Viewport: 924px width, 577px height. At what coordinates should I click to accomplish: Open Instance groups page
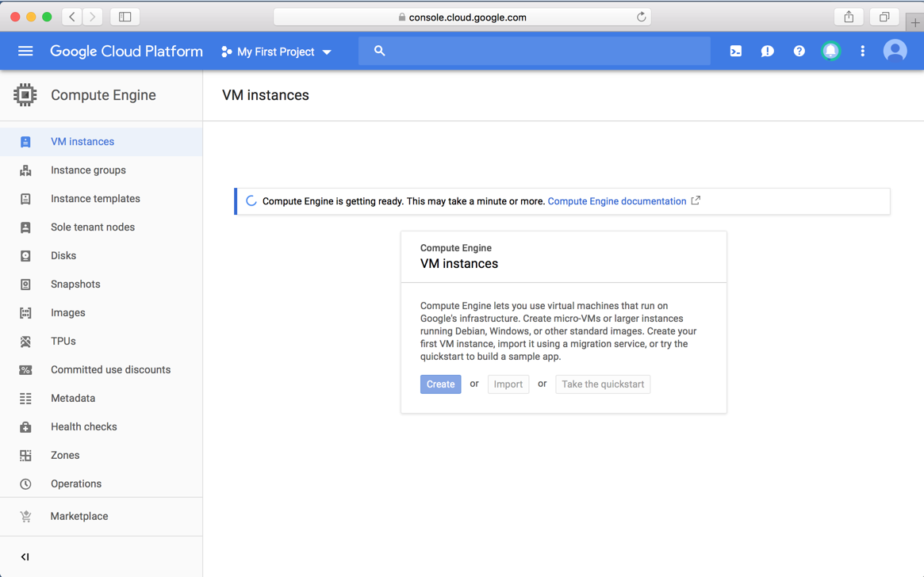pos(101,170)
